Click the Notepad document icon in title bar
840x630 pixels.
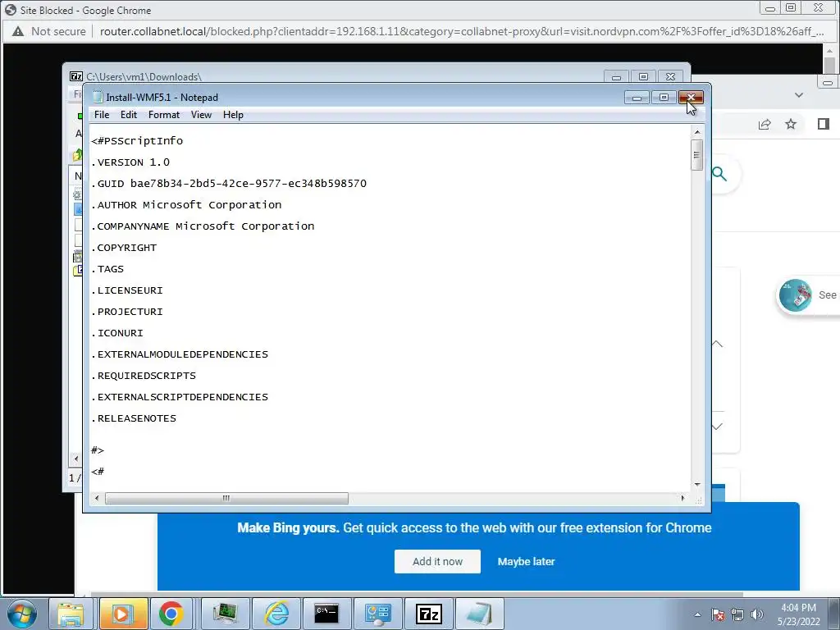97,97
